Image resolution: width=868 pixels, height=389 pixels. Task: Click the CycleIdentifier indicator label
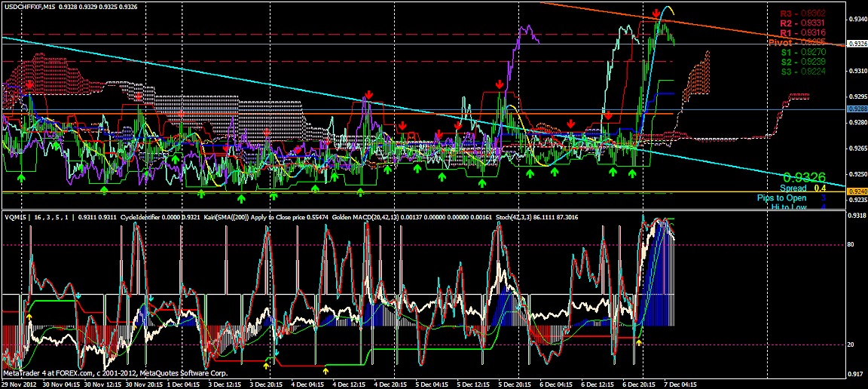pyautogui.click(x=139, y=218)
